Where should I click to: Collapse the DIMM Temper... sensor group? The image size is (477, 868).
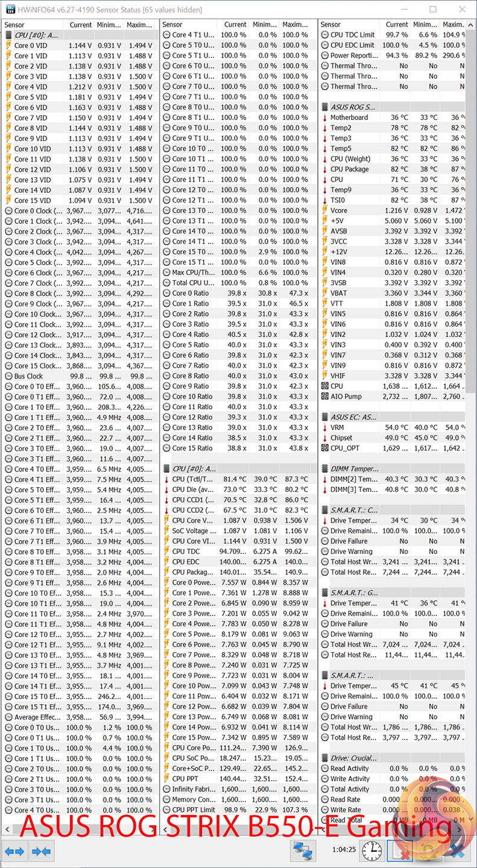click(324, 469)
